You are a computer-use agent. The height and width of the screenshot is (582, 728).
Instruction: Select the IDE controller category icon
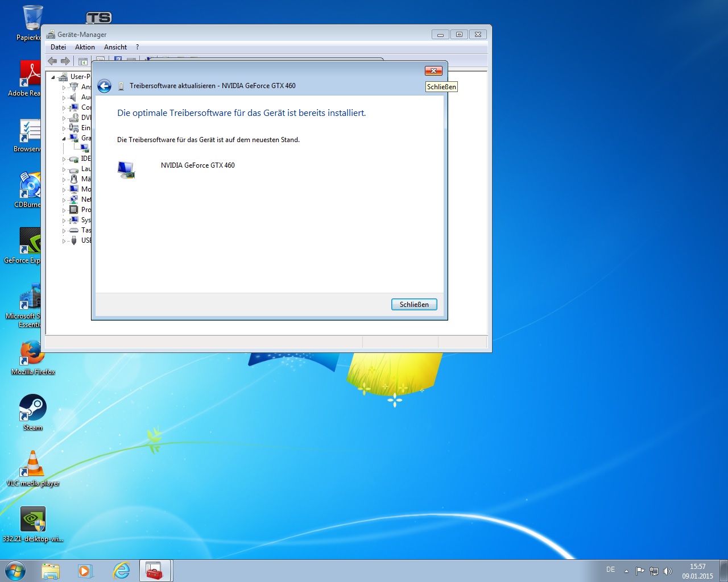tap(73, 159)
